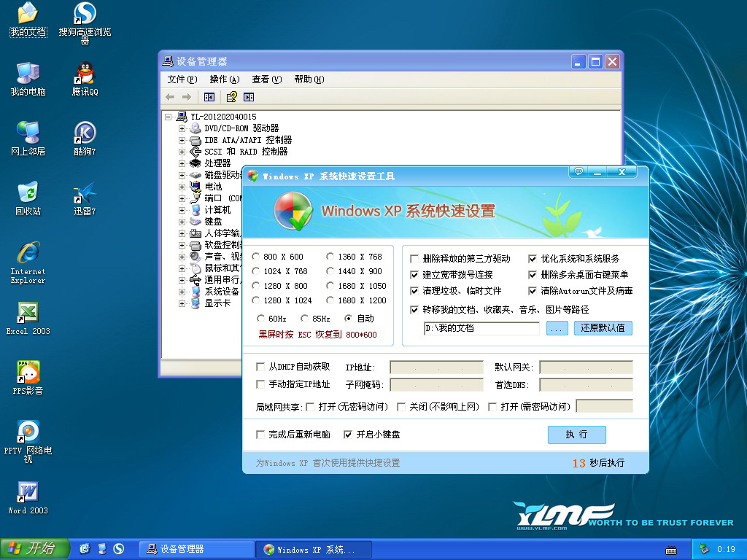Collapse the YL-201202040015 root node

tap(168, 117)
